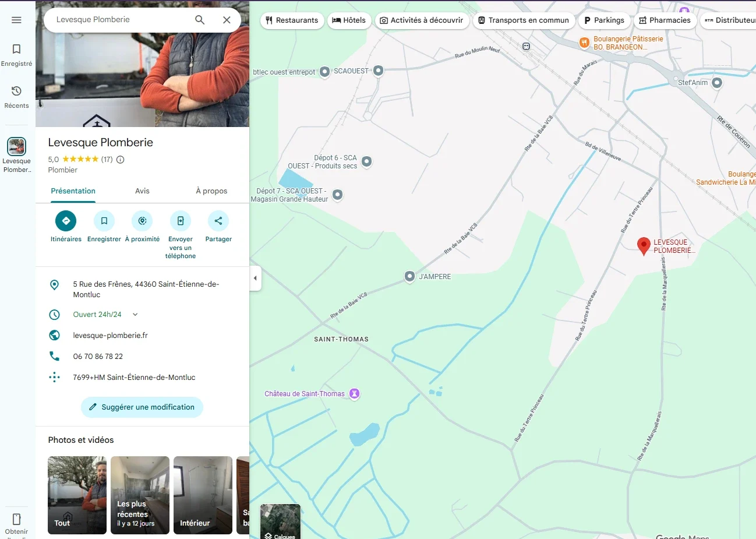Click the Stef'Anim map marker
The height and width of the screenshot is (539, 756).
(x=717, y=83)
